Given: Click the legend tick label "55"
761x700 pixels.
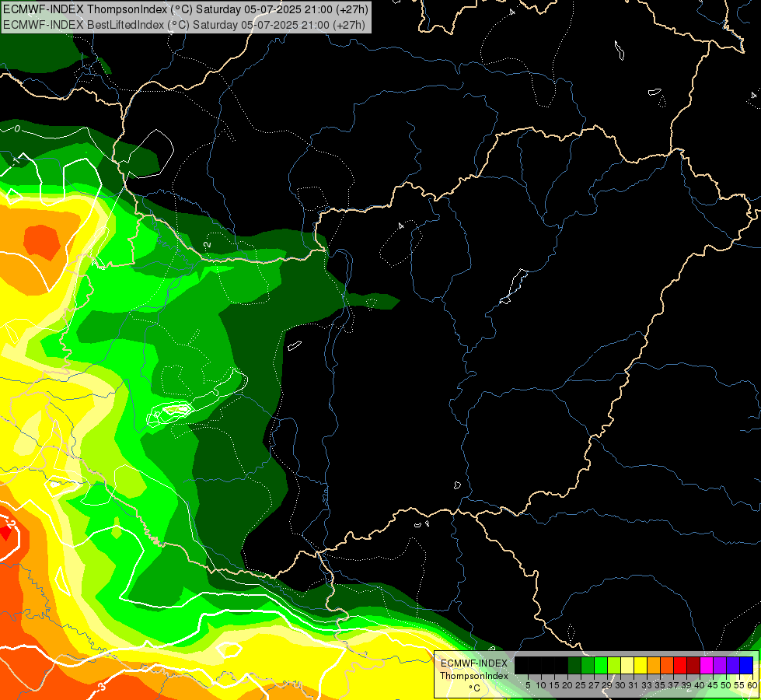Looking at the screenshot, I should coord(739,685).
